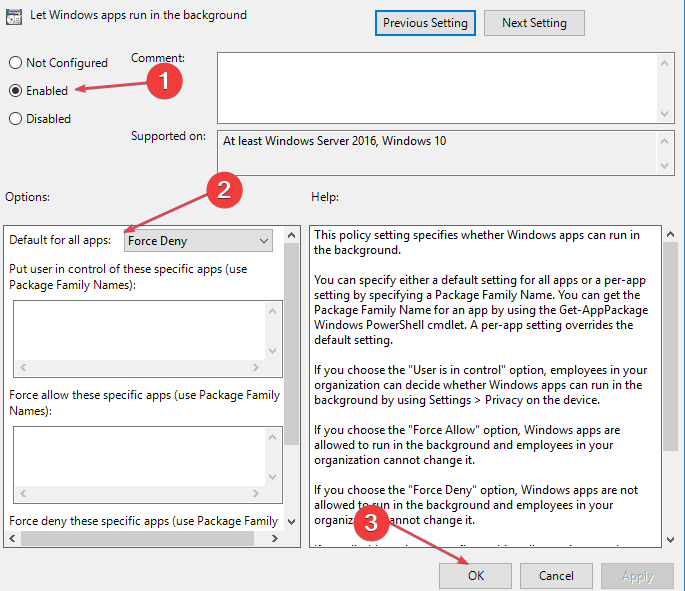The height and width of the screenshot is (591, 685).
Task: Click the 'Let Windows apps run in the background' title
Action: point(138,15)
